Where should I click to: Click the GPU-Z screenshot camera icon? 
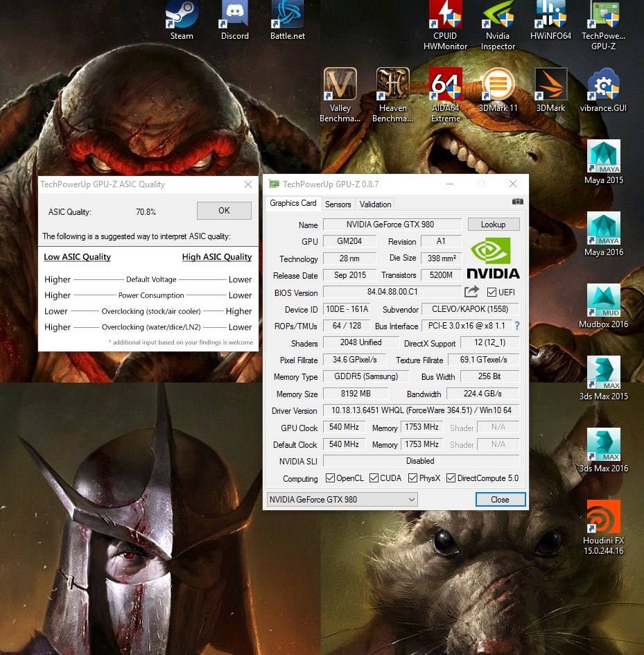[x=517, y=201]
